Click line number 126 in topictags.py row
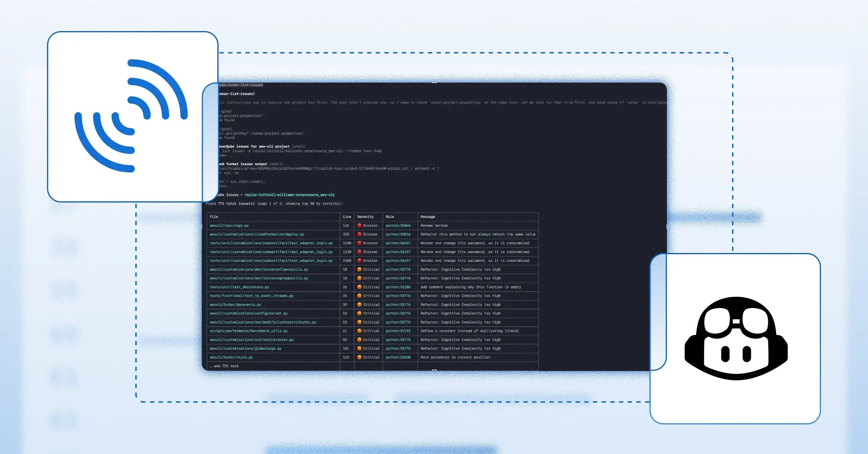This screenshot has height=454, width=868. [x=346, y=226]
